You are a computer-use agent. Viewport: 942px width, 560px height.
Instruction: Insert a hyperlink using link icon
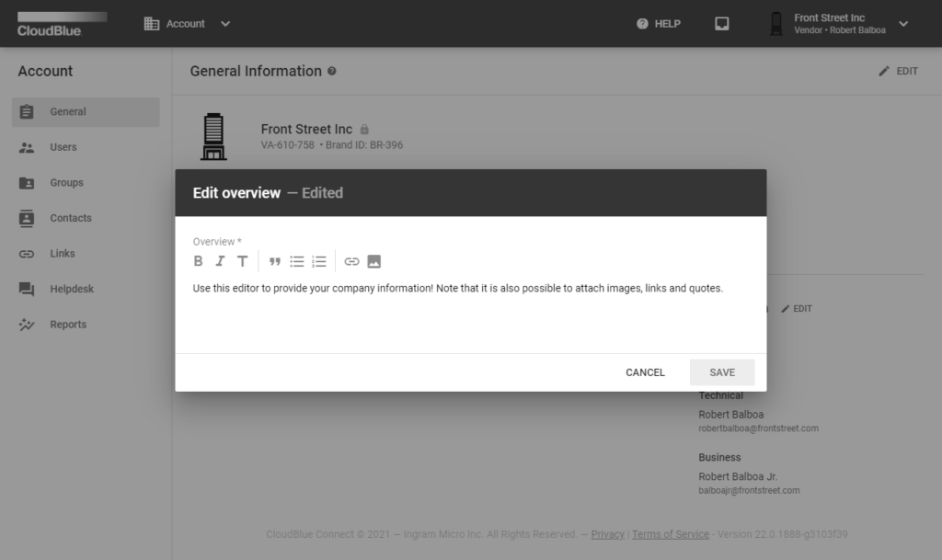pyautogui.click(x=351, y=261)
